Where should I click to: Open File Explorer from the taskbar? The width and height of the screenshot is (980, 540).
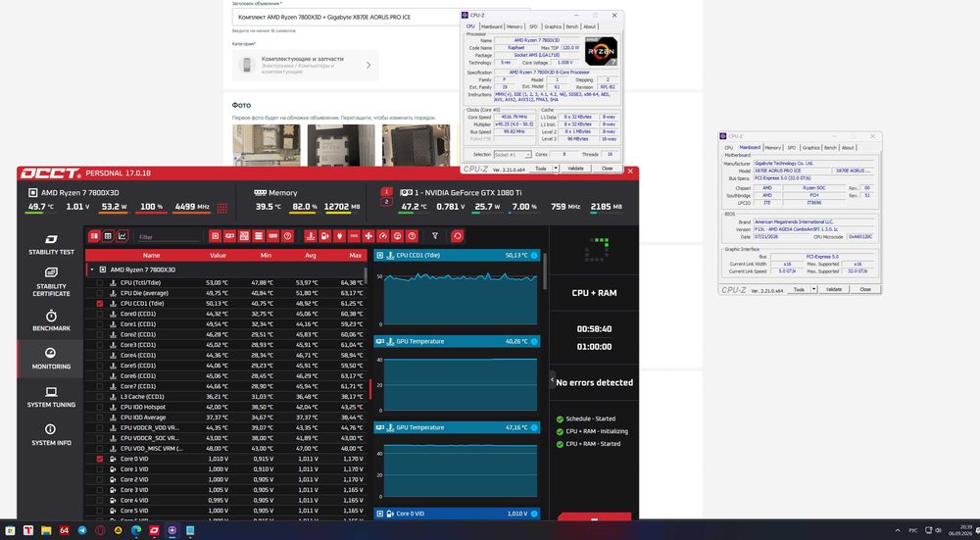click(x=46, y=530)
